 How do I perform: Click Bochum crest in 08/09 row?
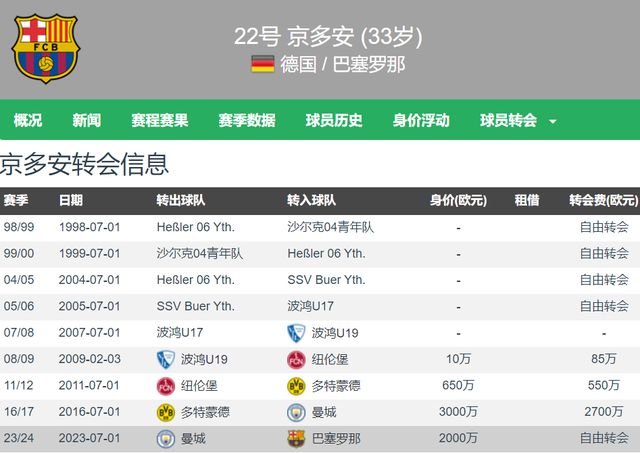[x=166, y=359]
